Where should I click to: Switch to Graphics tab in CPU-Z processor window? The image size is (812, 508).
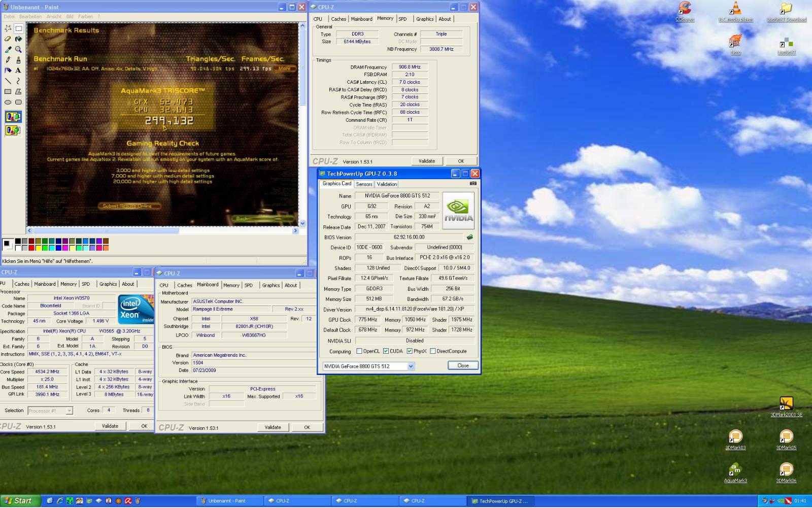[x=108, y=284]
